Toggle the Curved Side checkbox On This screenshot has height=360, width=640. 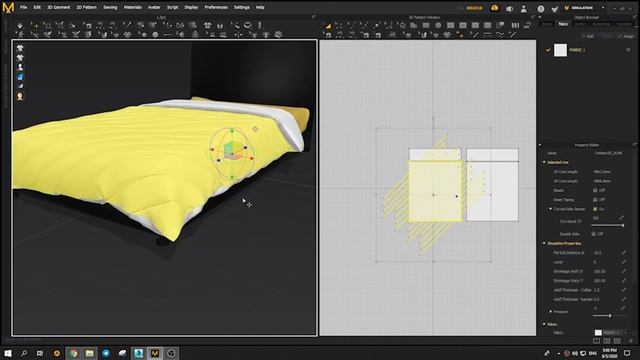595,209
